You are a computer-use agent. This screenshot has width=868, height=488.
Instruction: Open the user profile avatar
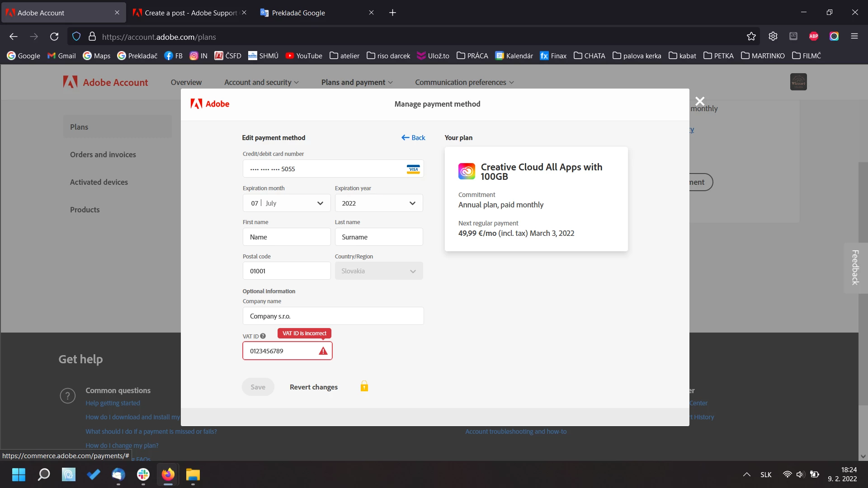[798, 82]
